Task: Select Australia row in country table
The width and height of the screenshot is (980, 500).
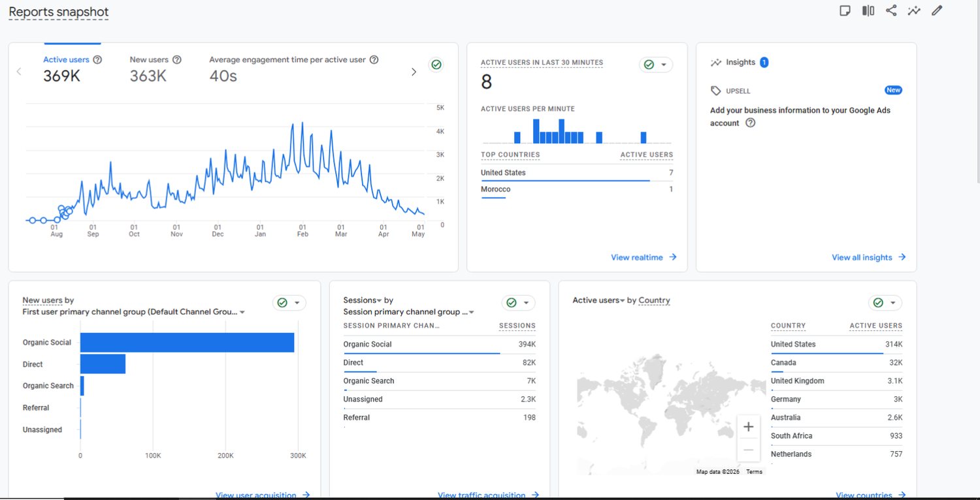Action: 836,418
